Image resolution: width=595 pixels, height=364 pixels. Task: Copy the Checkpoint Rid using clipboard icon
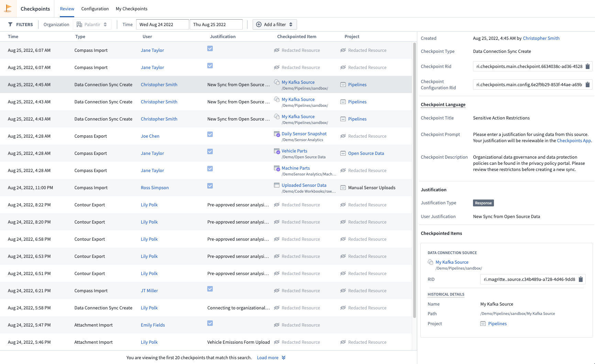coord(588,66)
